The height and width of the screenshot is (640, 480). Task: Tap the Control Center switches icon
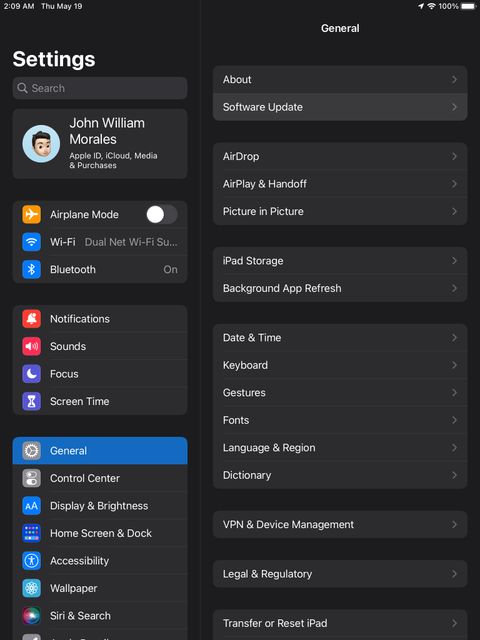click(31, 478)
